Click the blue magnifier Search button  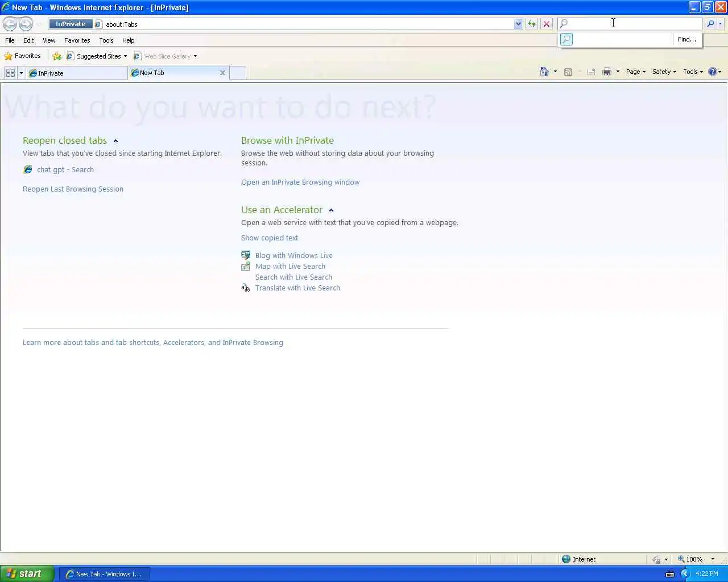coord(710,23)
